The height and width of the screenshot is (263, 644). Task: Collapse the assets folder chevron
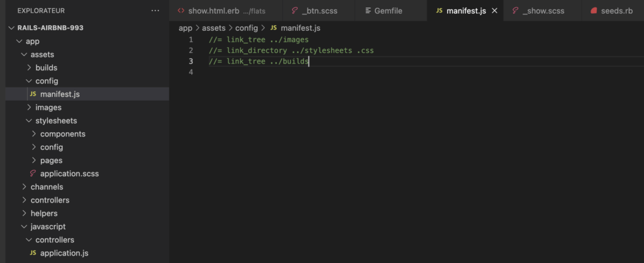click(x=24, y=54)
